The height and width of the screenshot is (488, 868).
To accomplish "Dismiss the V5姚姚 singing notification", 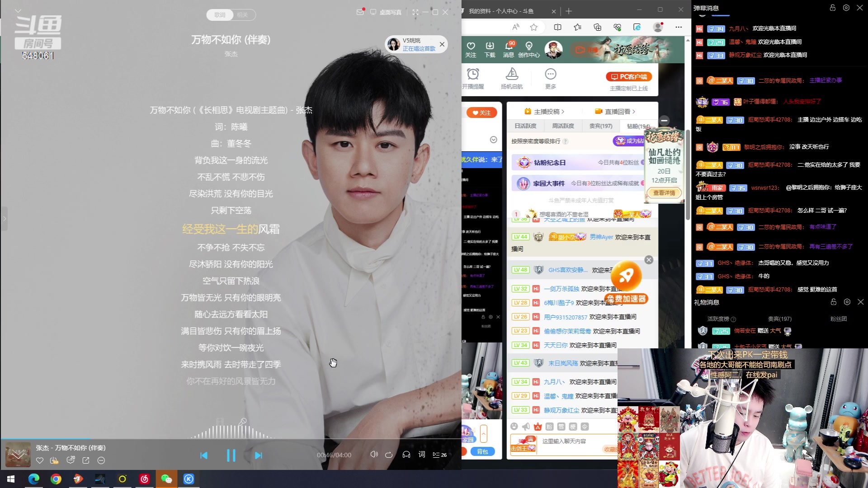I will 442,44.
